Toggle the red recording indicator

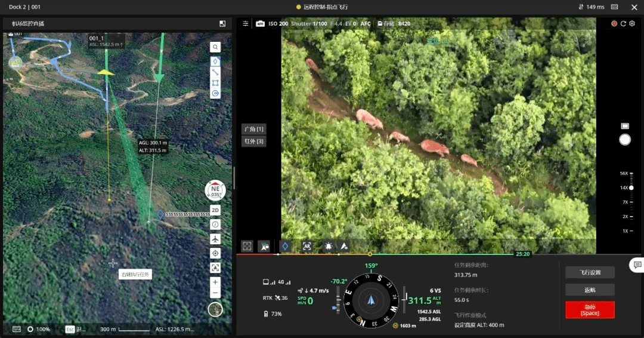[x=614, y=24]
